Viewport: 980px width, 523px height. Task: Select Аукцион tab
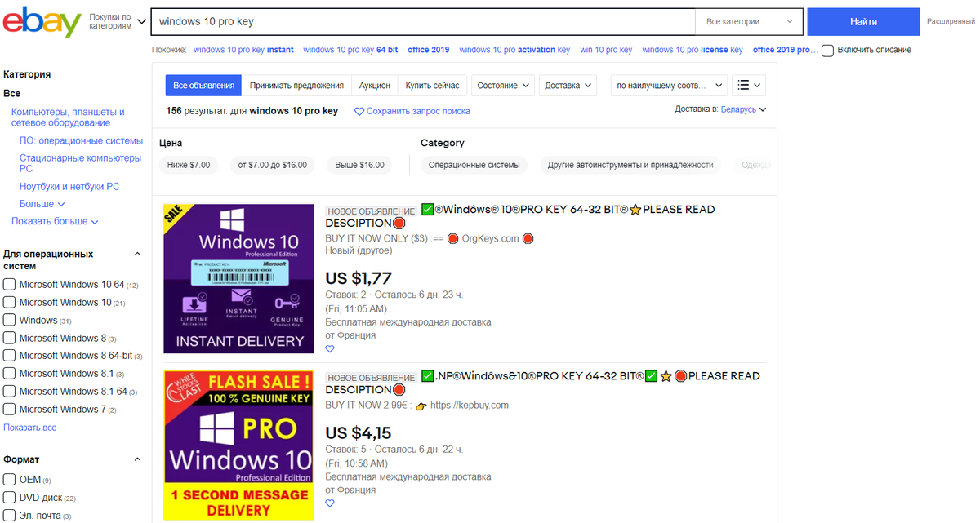[375, 85]
